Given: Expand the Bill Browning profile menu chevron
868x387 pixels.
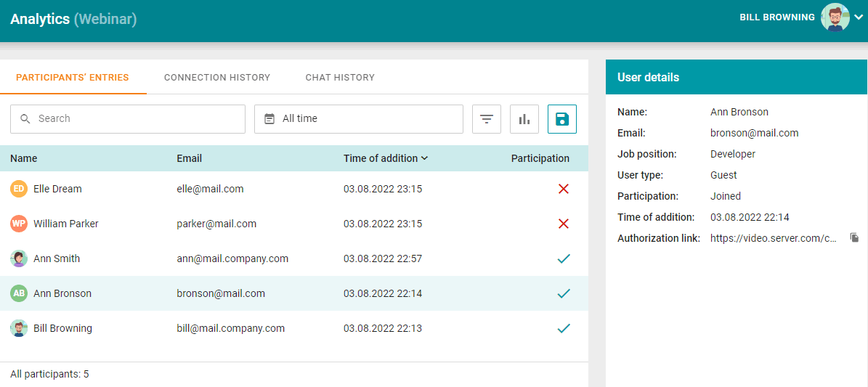Looking at the screenshot, I should point(859,17).
